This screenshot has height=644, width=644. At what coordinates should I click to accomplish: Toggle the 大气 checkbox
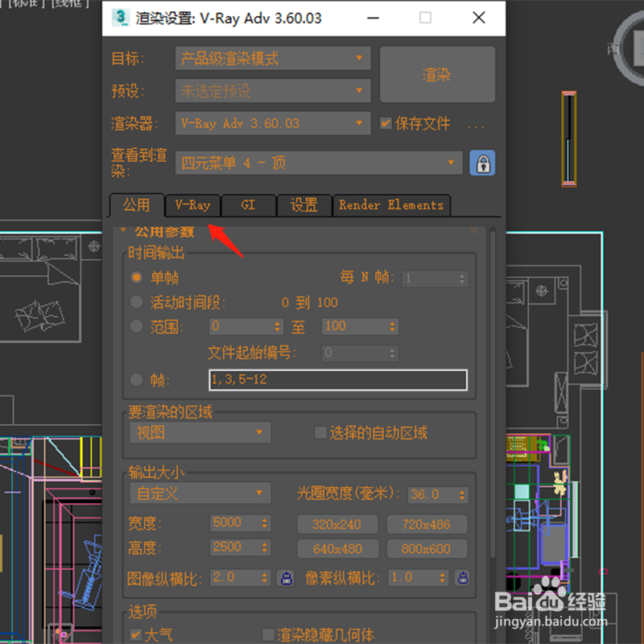(x=135, y=634)
